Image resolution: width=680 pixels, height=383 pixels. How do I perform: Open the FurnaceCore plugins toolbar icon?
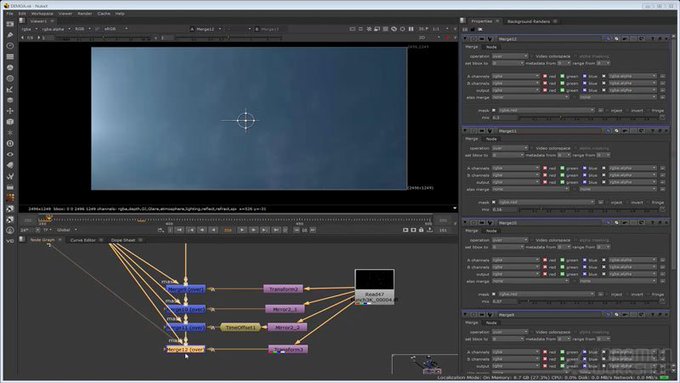(x=10, y=198)
